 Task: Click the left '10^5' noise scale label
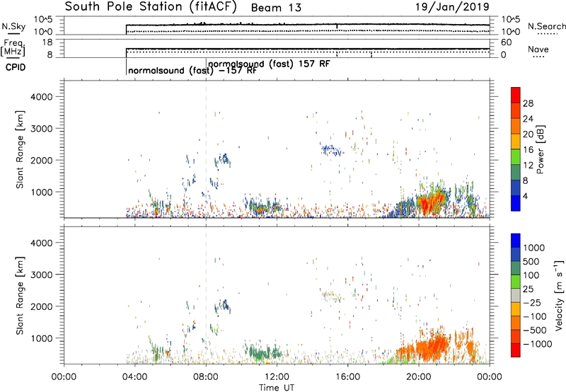43,21
